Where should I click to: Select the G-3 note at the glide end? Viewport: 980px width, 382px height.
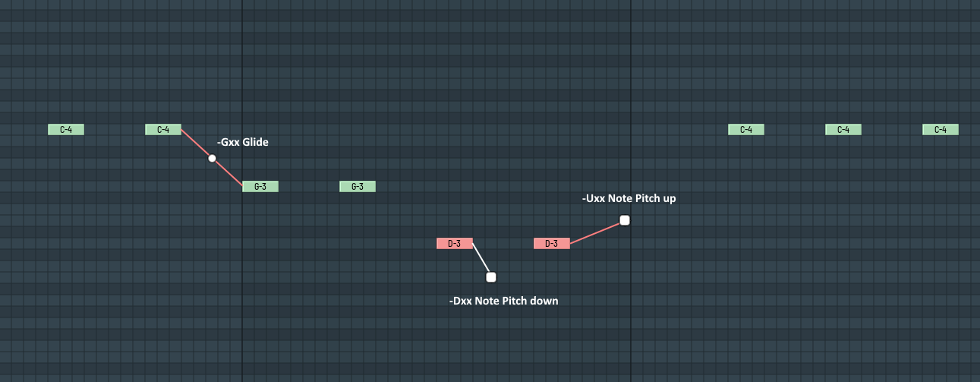[x=260, y=187]
